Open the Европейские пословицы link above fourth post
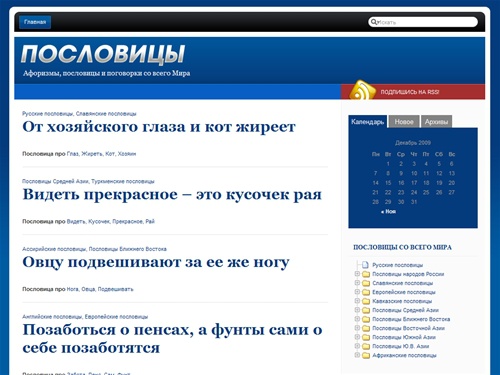This screenshot has height=375, width=500. [x=116, y=317]
